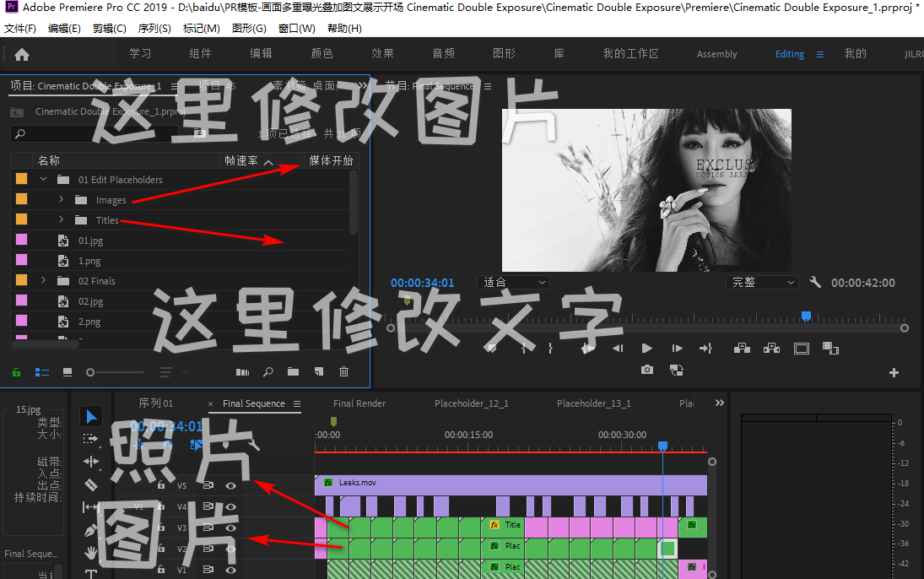Open the Program Monitor button editor plus
The width and height of the screenshot is (924, 579).
click(894, 372)
